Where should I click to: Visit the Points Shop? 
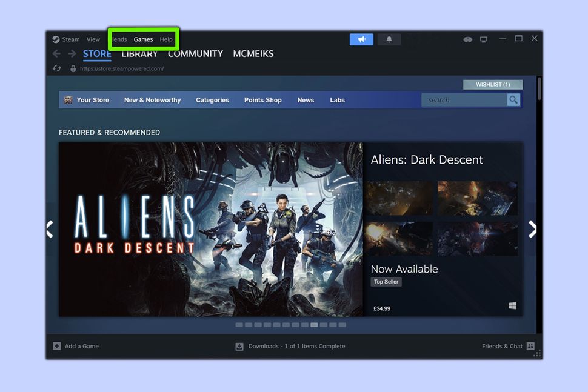click(262, 99)
